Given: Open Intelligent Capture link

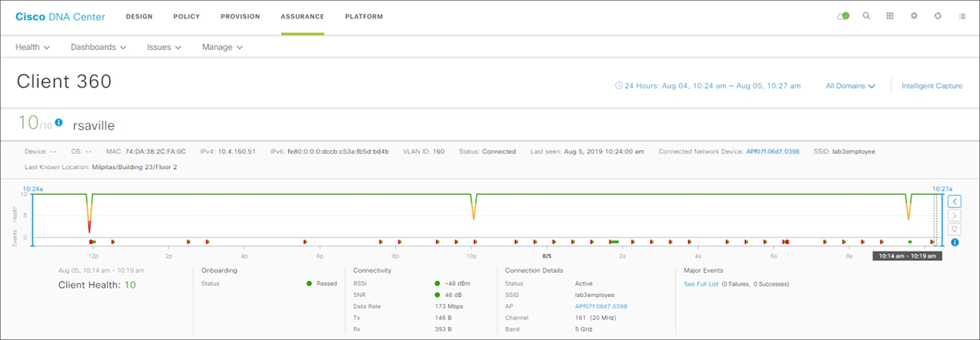Looking at the screenshot, I should (931, 86).
